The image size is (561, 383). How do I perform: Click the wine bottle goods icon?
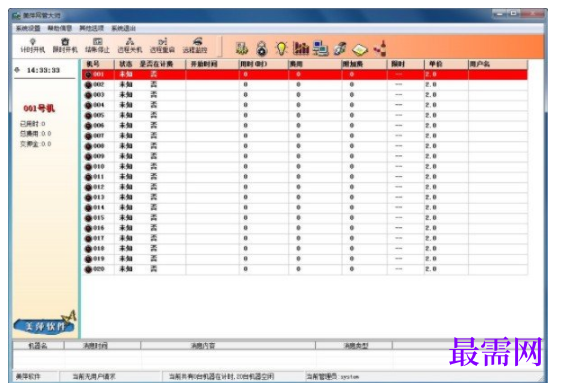pyautogui.click(x=380, y=48)
